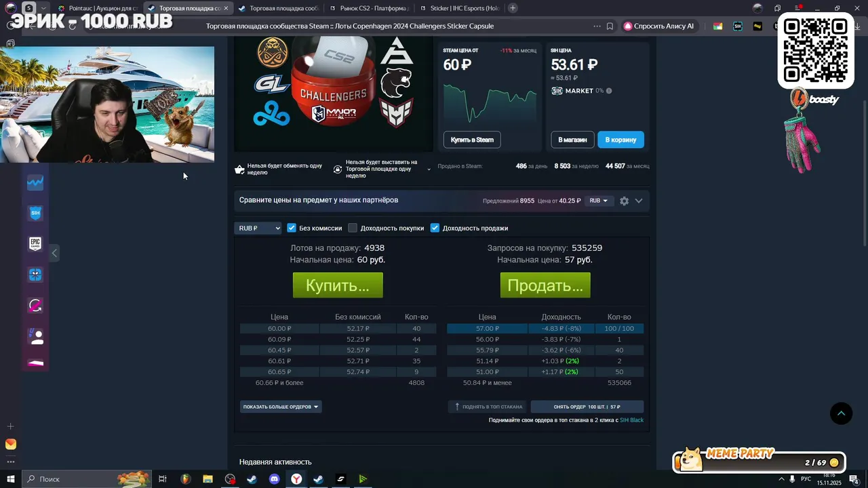The image size is (868, 488).
Task: Click the blue chart sidebar icon
Action: pyautogui.click(x=35, y=182)
